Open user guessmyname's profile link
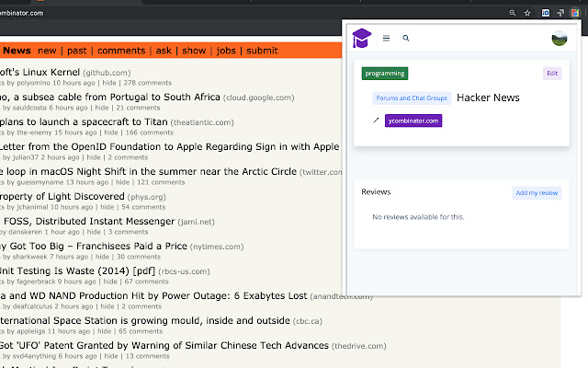 [40, 182]
